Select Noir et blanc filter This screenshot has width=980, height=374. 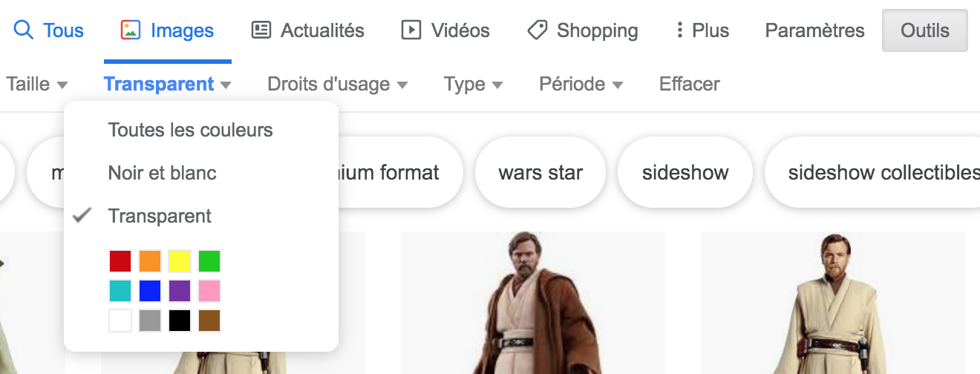(162, 173)
